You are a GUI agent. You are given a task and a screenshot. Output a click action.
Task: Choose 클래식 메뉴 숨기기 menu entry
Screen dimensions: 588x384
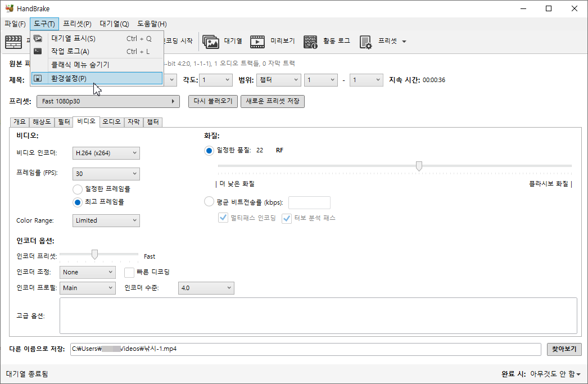(97, 65)
